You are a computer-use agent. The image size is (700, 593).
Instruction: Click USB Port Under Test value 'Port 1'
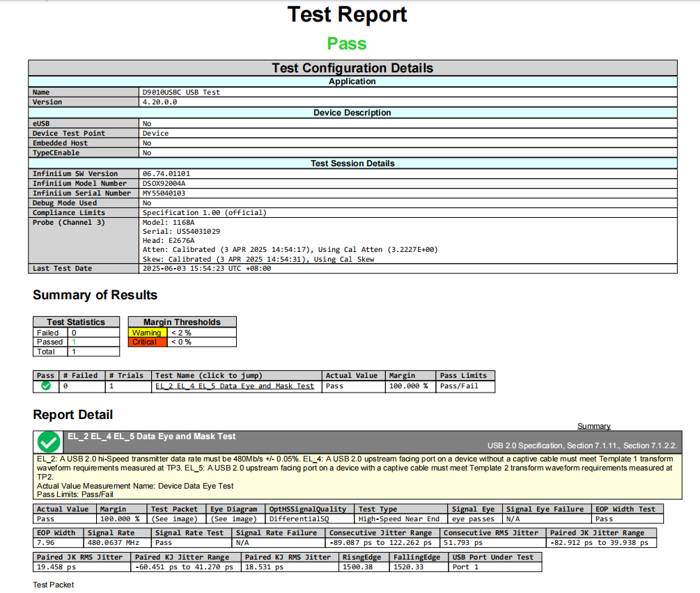[x=465, y=567]
